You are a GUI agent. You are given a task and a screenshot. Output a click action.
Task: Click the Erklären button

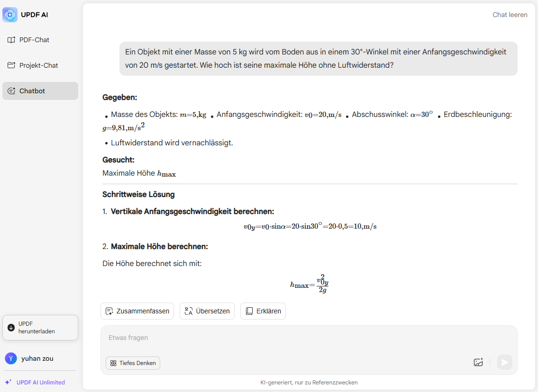pyautogui.click(x=263, y=311)
